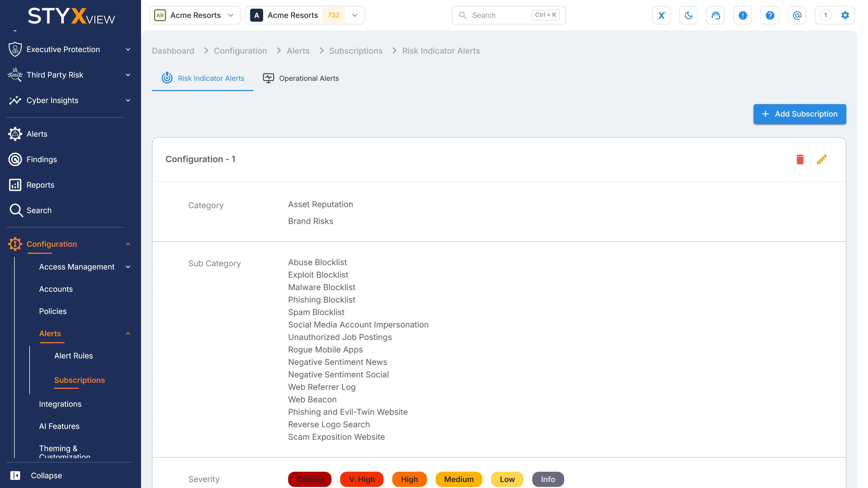Open Accounts in the sidebar
The image size is (868, 488).
[x=56, y=289]
